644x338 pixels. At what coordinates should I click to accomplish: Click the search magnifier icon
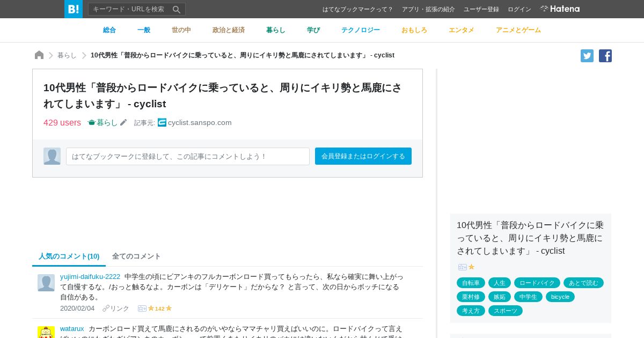pyautogui.click(x=177, y=9)
